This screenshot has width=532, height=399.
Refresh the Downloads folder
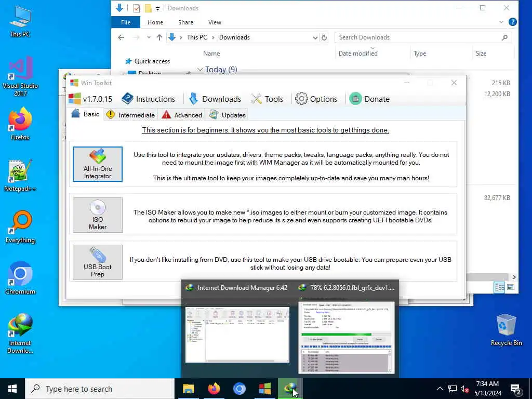(x=324, y=37)
